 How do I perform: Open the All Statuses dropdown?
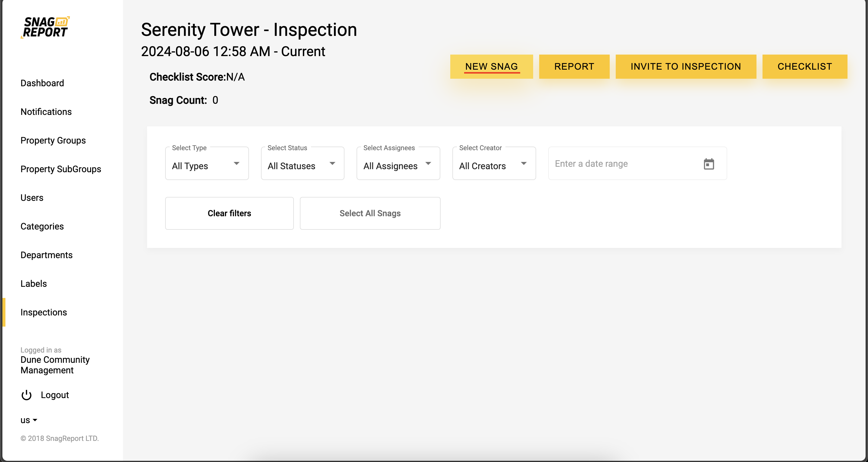(302, 164)
